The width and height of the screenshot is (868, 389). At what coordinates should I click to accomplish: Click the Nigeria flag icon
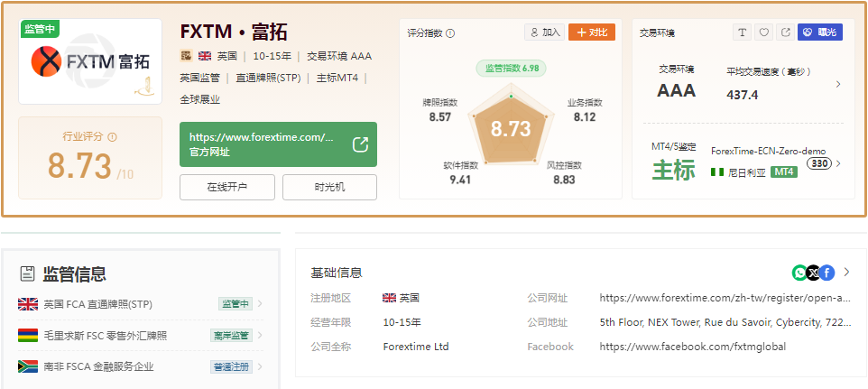pyautogui.click(x=717, y=172)
